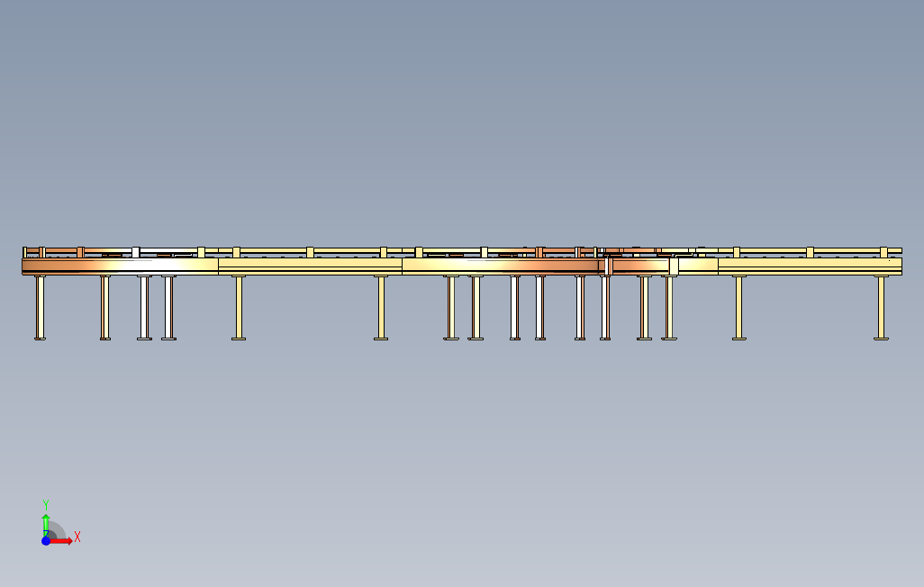This screenshot has width=924, height=587.
Task: Select the rightmost support leg of the conveyor
Action: point(881,308)
